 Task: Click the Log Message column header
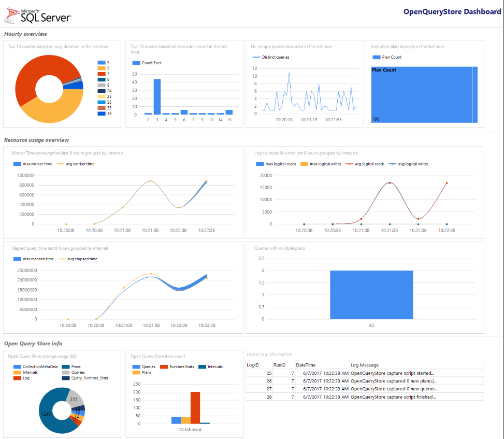pos(365,365)
